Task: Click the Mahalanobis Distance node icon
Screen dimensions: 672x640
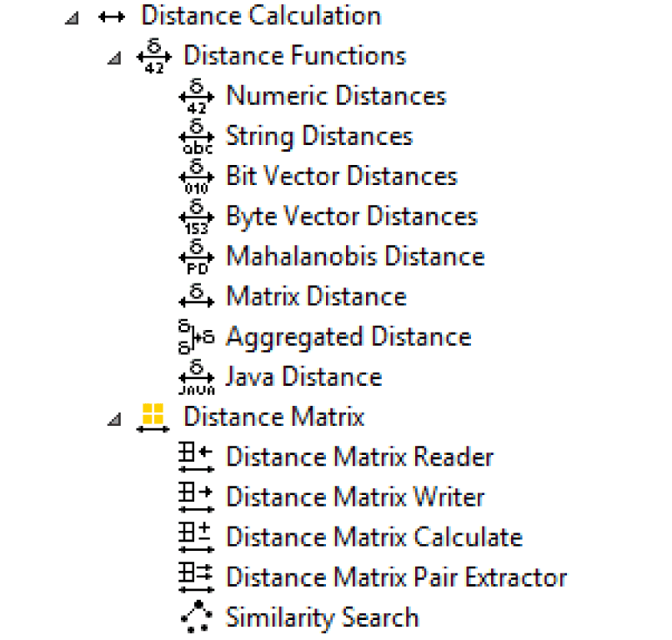Action: click(197, 257)
